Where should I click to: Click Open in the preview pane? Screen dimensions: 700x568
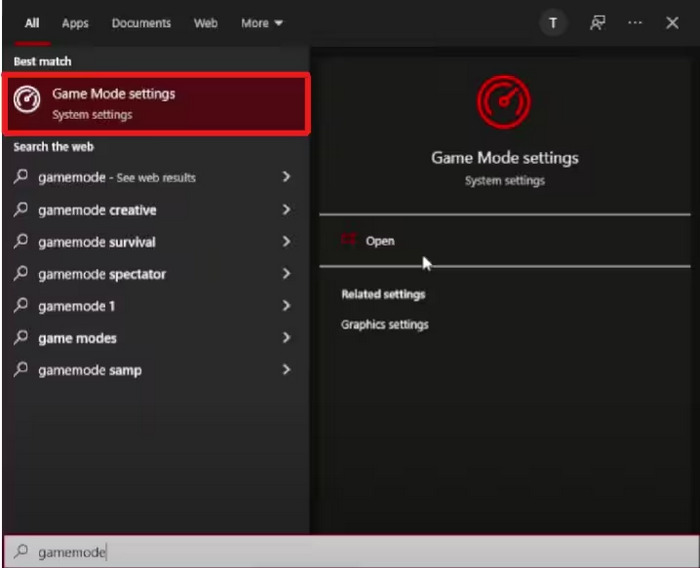(380, 241)
